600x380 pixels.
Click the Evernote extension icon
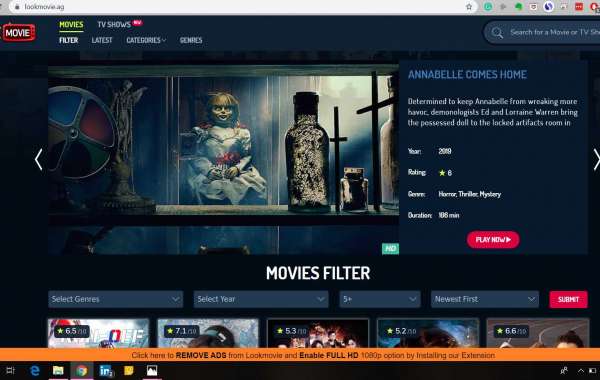[518, 7]
